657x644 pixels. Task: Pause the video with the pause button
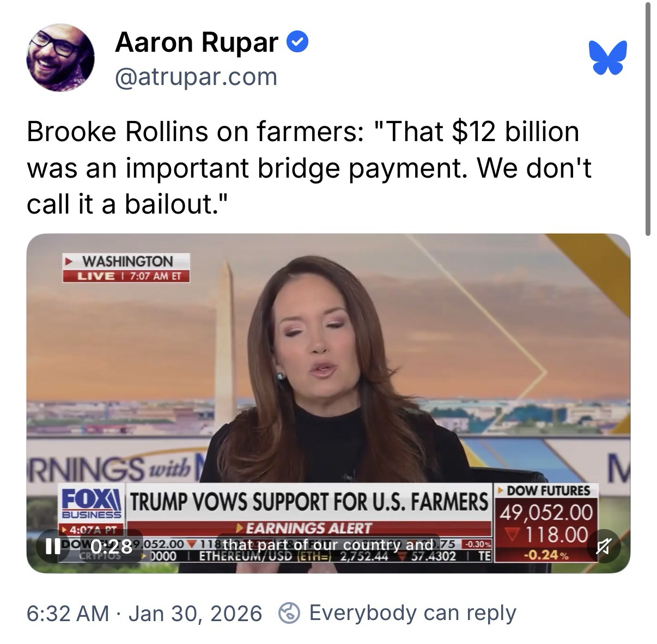(x=52, y=545)
